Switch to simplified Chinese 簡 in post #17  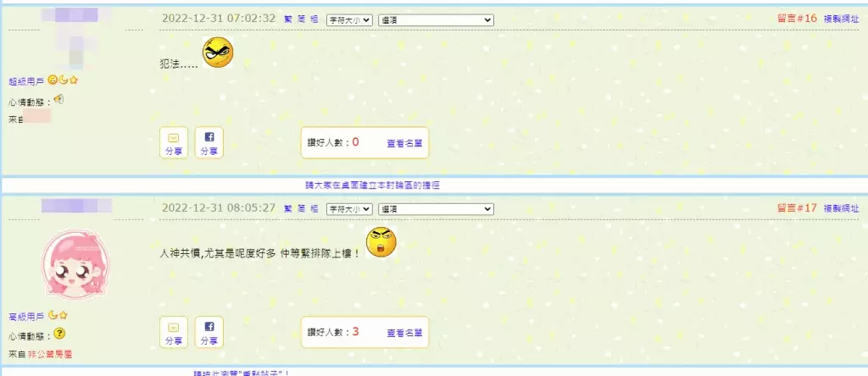(301, 208)
